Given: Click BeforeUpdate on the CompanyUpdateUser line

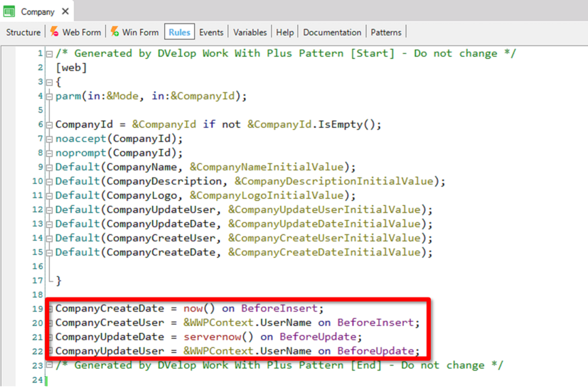Looking at the screenshot, I should pyautogui.click(x=375, y=351).
